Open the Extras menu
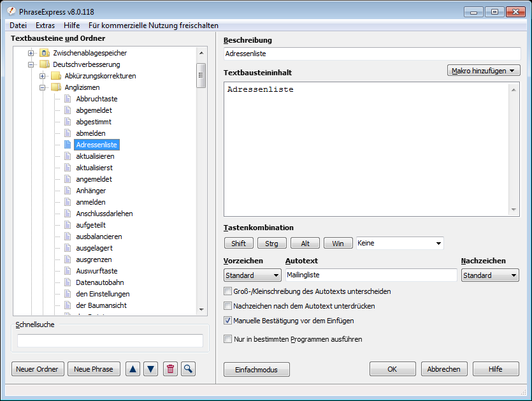 tap(45, 26)
